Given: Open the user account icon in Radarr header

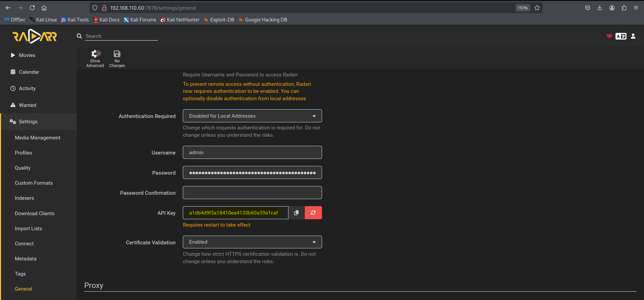Looking at the screenshot, I should pyautogui.click(x=633, y=36).
